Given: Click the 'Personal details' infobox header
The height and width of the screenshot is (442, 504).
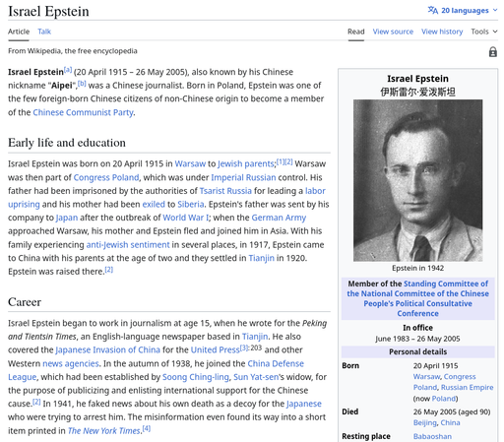Looking at the screenshot, I should (x=417, y=351).
